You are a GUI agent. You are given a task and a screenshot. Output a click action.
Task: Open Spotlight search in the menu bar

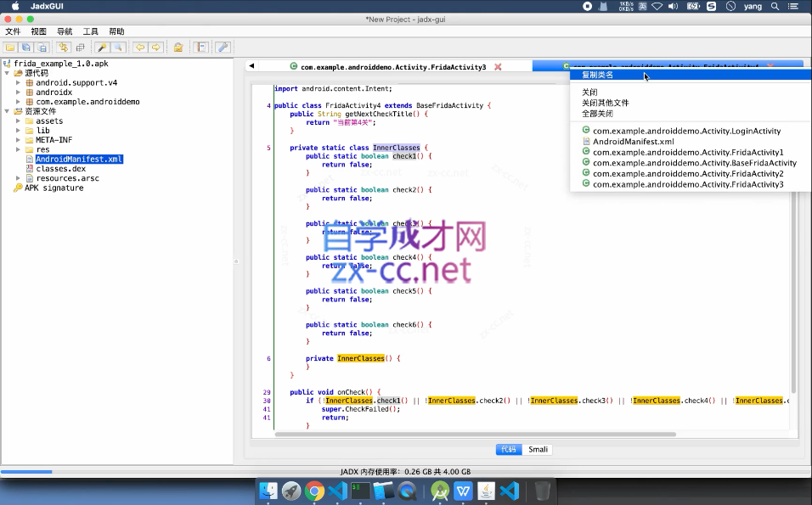(x=775, y=6)
